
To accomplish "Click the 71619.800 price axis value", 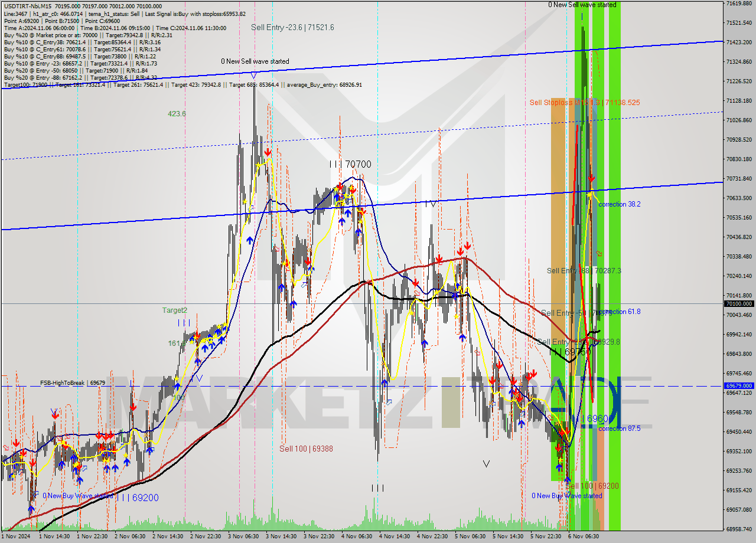I will point(739,4).
